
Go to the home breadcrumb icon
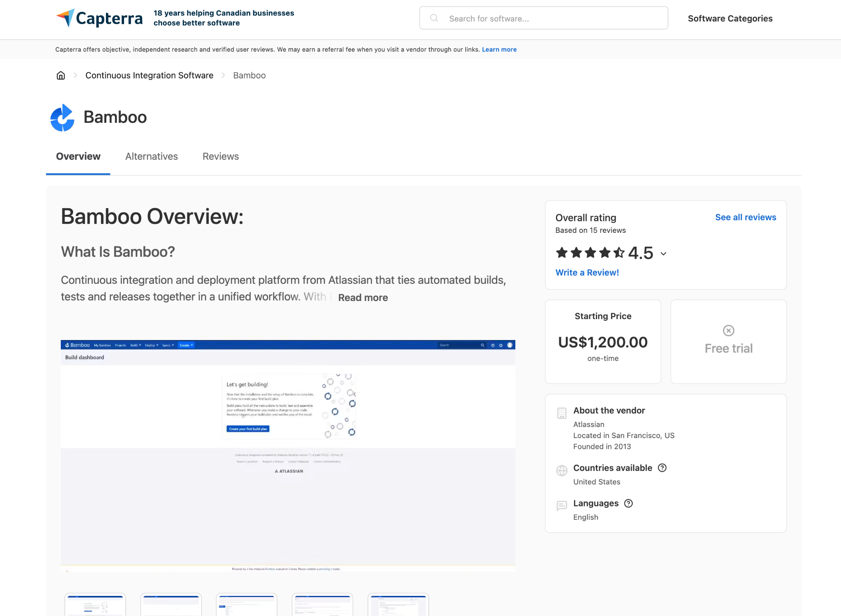[61, 75]
